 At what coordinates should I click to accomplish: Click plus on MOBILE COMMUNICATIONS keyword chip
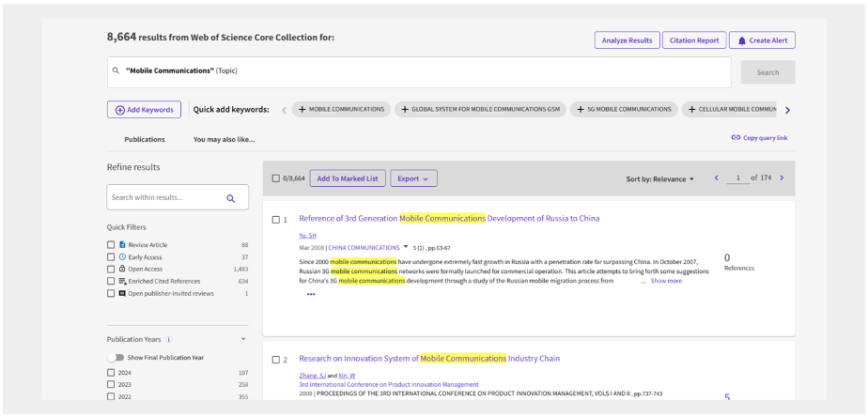pyautogui.click(x=302, y=110)
